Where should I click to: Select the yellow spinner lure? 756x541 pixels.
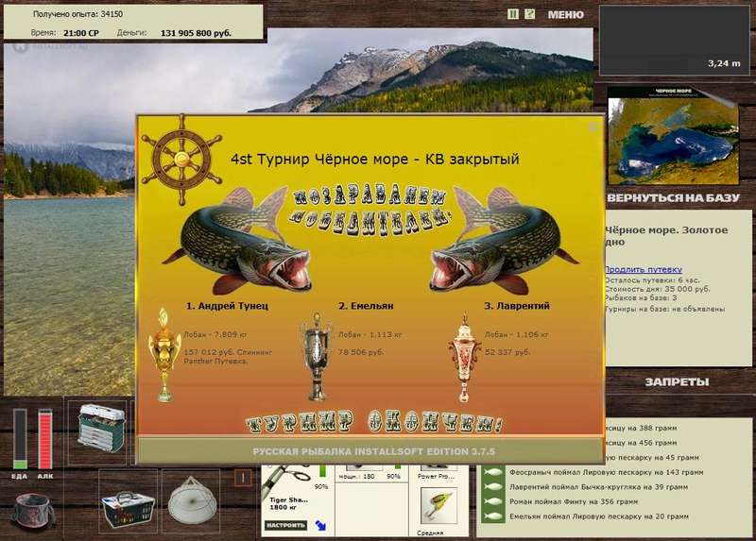tap(438, 506)
